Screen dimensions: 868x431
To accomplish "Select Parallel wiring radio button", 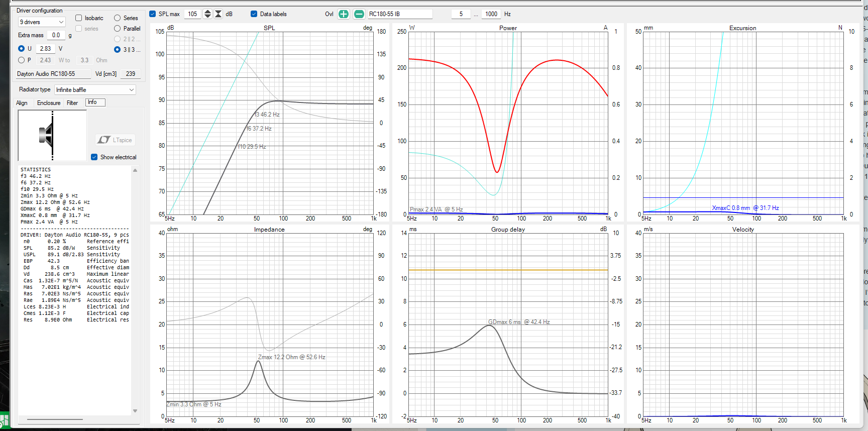I will click(118, 29).
